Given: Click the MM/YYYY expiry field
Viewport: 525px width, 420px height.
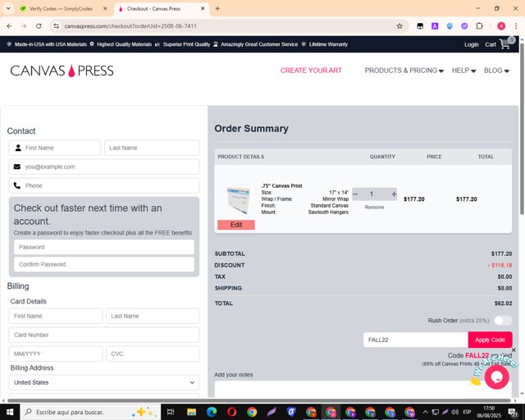Looking at the screenshot, I should tap(56, 354).
